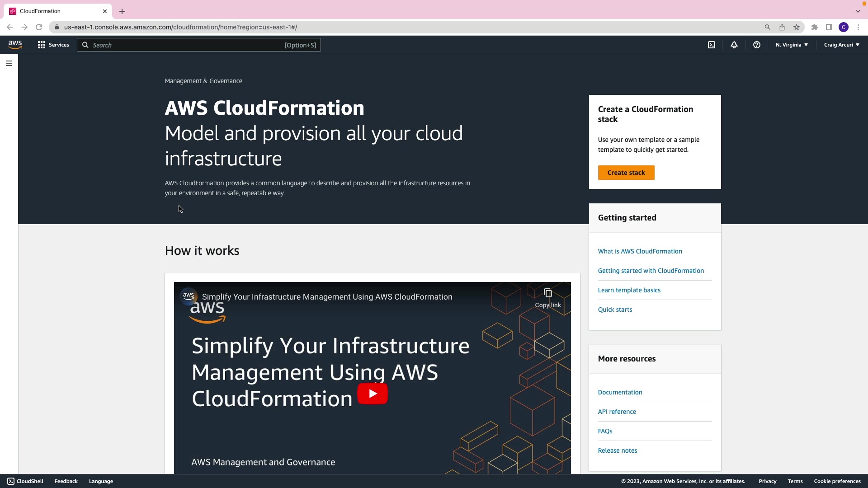
Task: Open the N. Virginia region dropdown
Action: pyautogui.click(x=792, y=45)
